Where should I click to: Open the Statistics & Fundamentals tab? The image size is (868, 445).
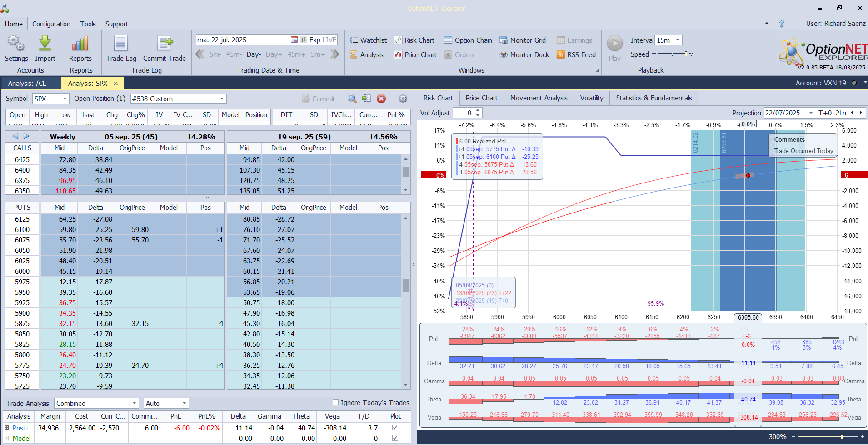click(x=654, y=98)
